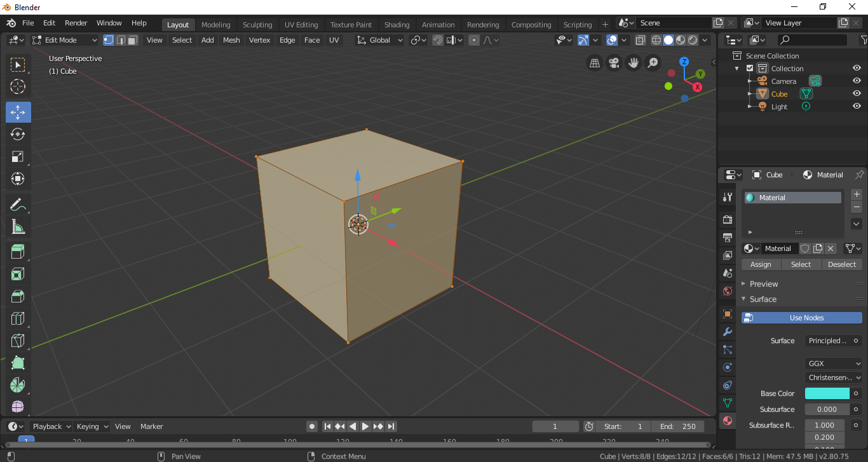Open the Modifier Properties wrench icon
Viewport: 868px width, 462px height.
click(726, 332)
